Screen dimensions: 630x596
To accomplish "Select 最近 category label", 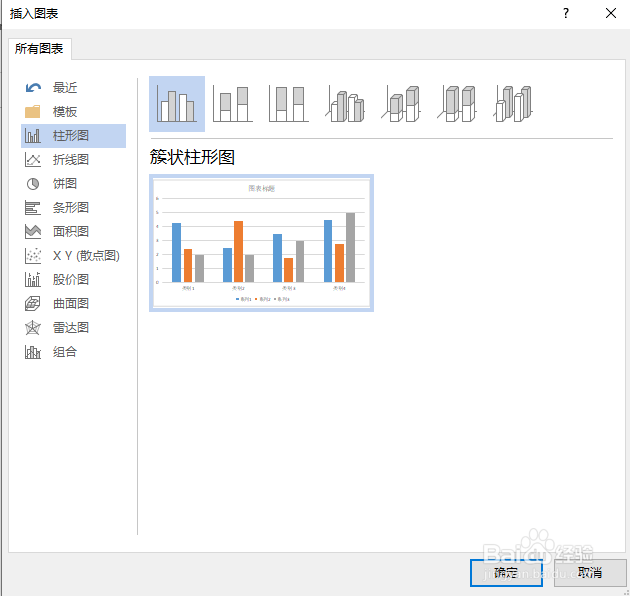I will click(x=65, y=88).
